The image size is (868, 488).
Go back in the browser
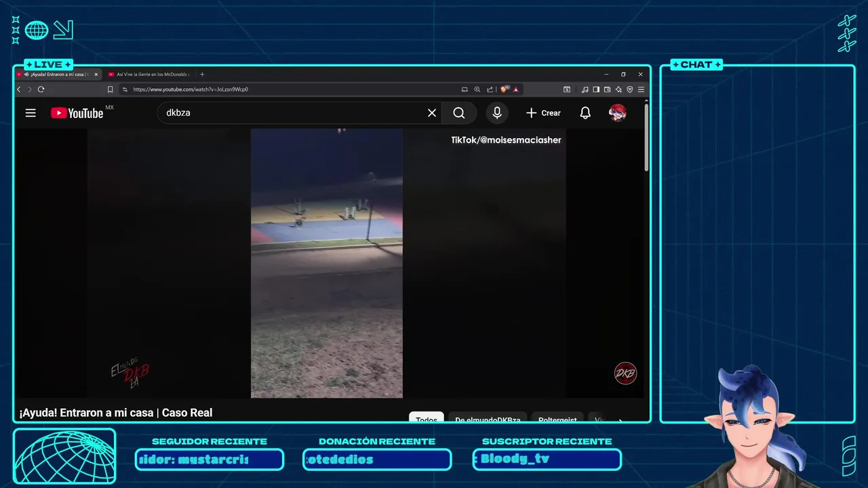(19, 89)
